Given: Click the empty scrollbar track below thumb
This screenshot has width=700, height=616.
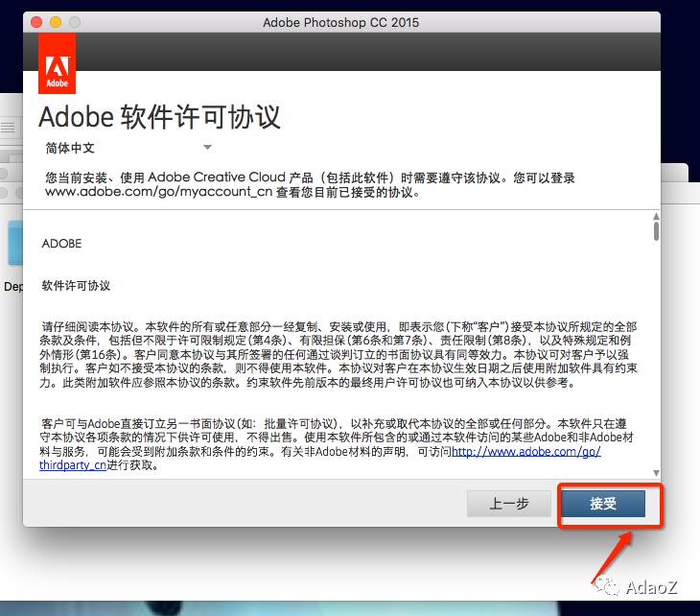Looking at the screenshot, I should 656,365.
